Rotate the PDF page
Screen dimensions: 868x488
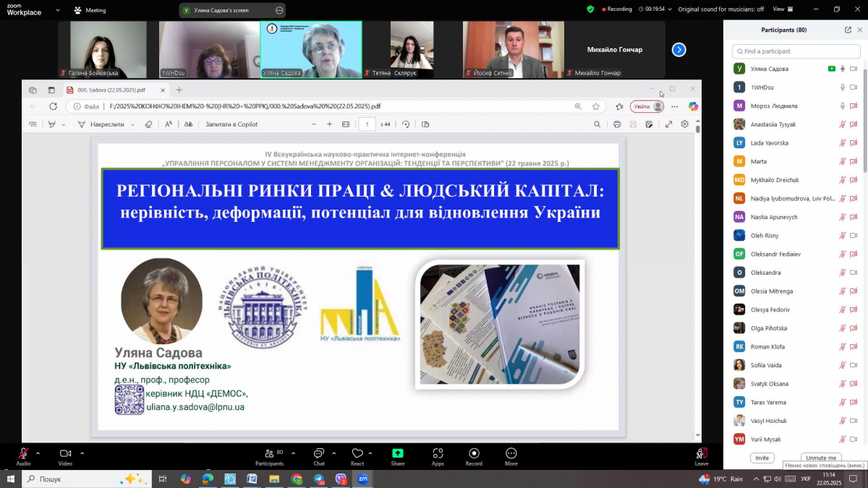(x=405, y=124)
